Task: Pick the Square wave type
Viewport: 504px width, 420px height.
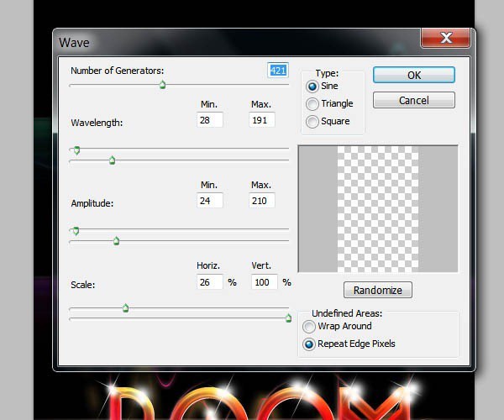Action: coord(313,122)
